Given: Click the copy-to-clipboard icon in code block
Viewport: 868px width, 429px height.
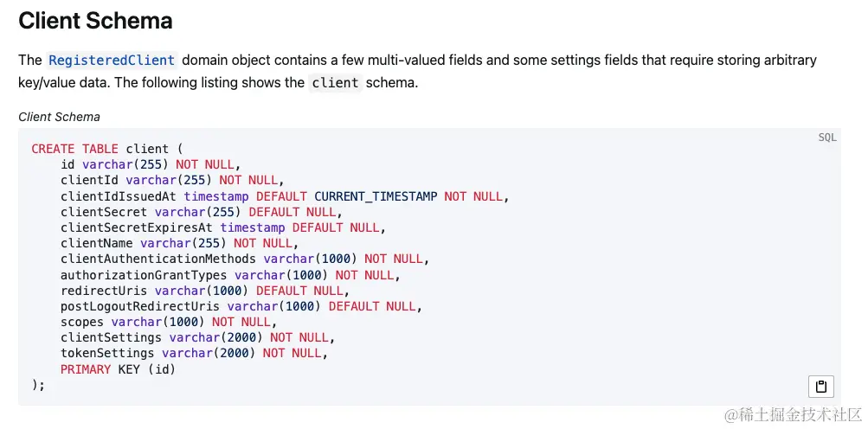Looking at the screenshot, I should (x=821, y=386).
